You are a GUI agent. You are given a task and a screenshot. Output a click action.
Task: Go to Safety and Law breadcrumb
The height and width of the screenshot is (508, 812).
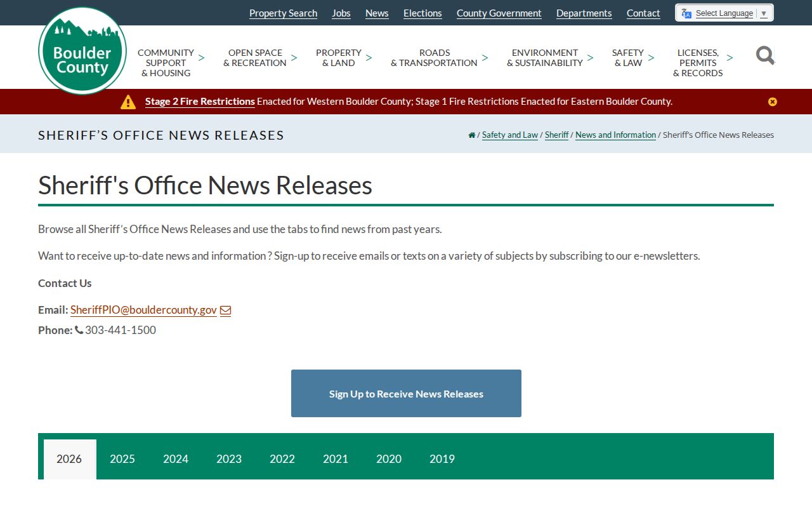pyautogui.click(x=510, y=135)
